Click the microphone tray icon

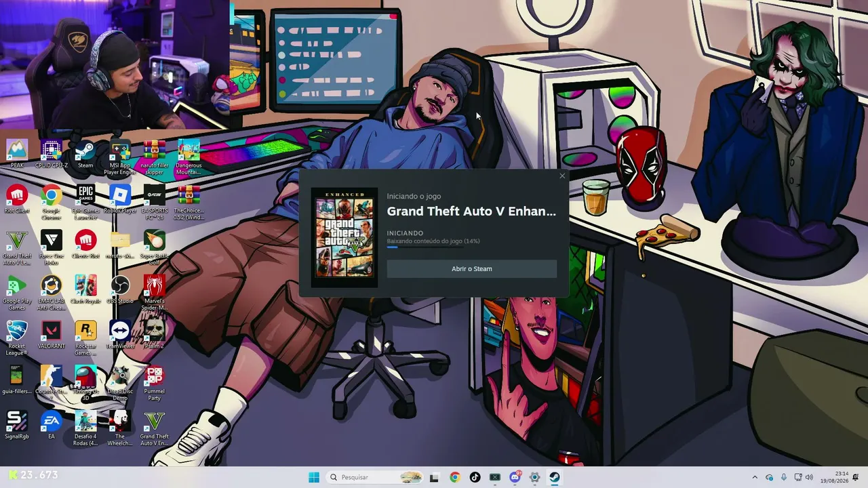coord(784,477)
